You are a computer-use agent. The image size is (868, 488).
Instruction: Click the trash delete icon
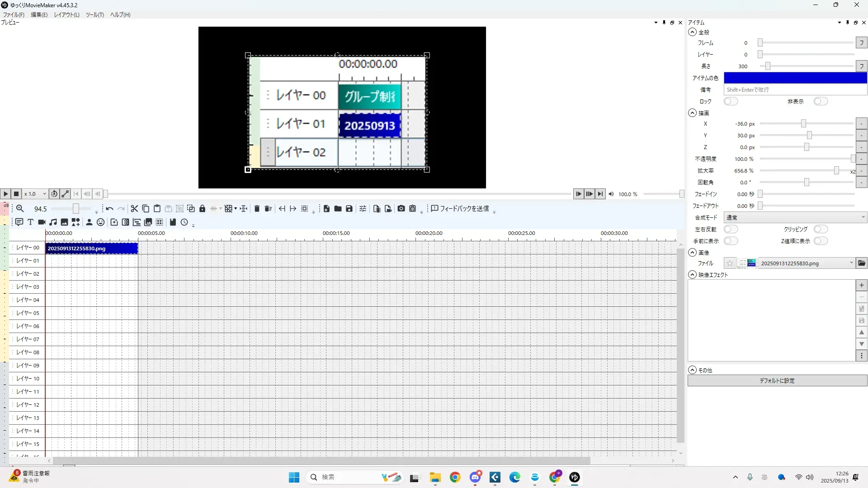pyautogui.click(x=257, y=209)
